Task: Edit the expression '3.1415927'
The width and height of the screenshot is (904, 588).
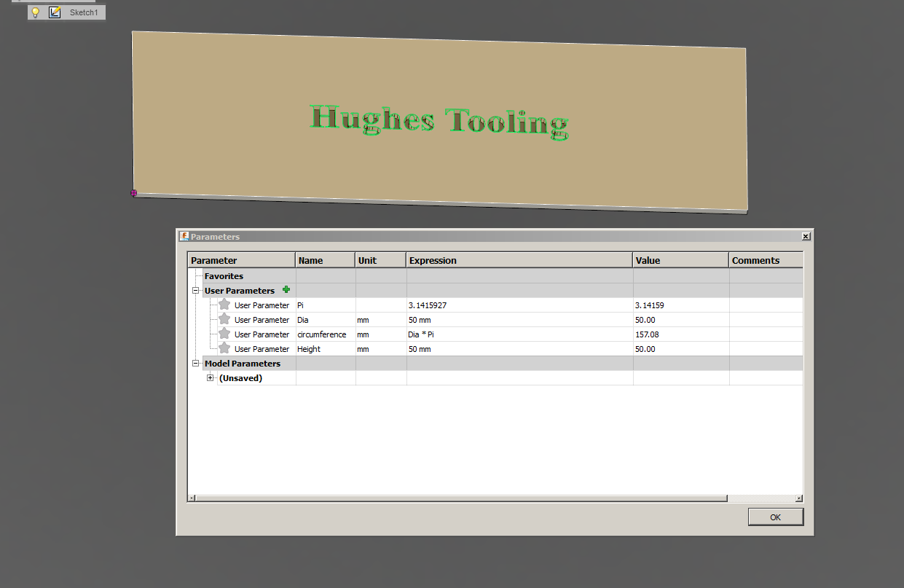Action: click(x=519, y=305)
